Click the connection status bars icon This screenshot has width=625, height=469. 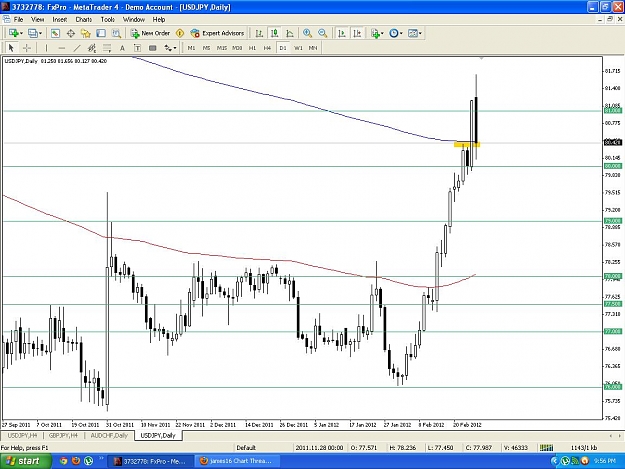pyautogui.click(x=546, y=448)
